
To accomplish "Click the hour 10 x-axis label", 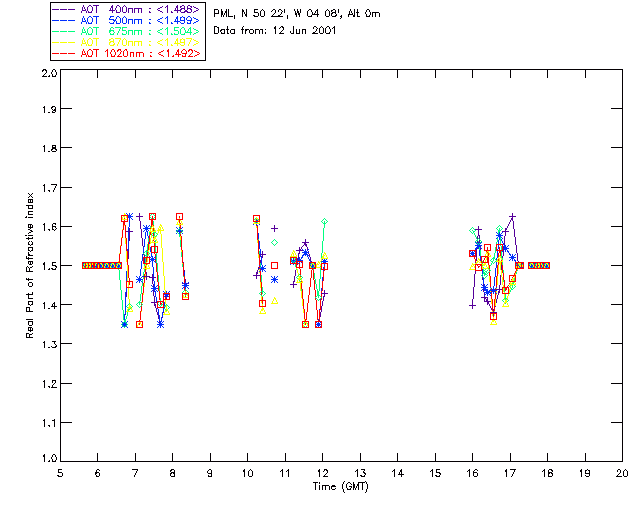I will click(247, 473).
